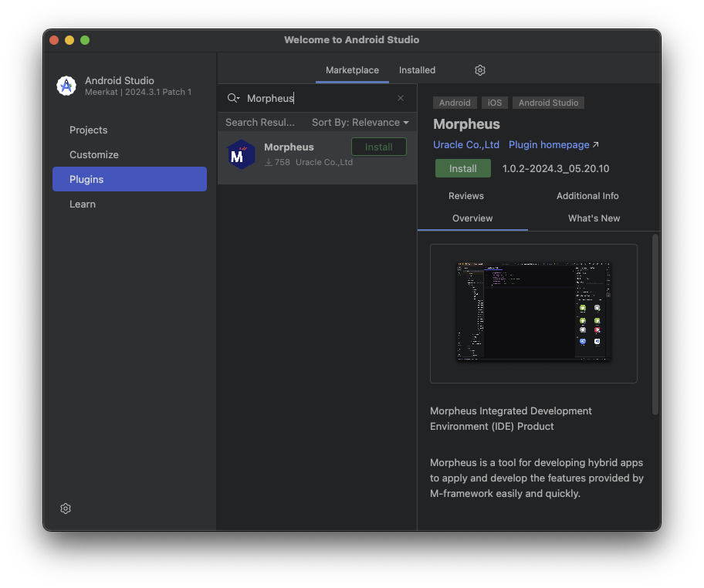The width and height of the screenshot is (704, 588).
Task: Switch to the Installed tab
Action: coord(417,70)
